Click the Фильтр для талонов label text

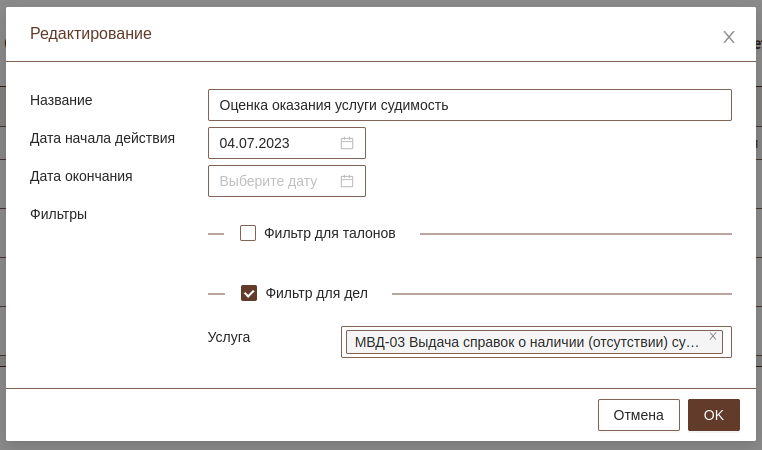point(330,233)
